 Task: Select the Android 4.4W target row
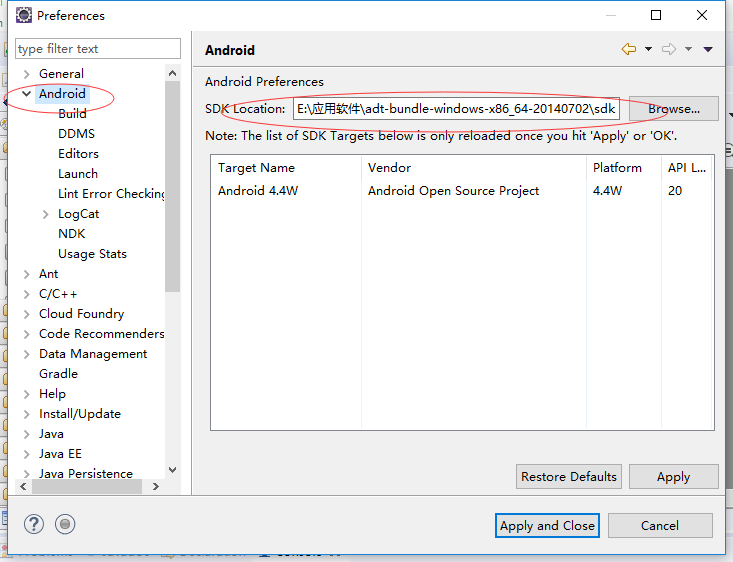point(258,191)
